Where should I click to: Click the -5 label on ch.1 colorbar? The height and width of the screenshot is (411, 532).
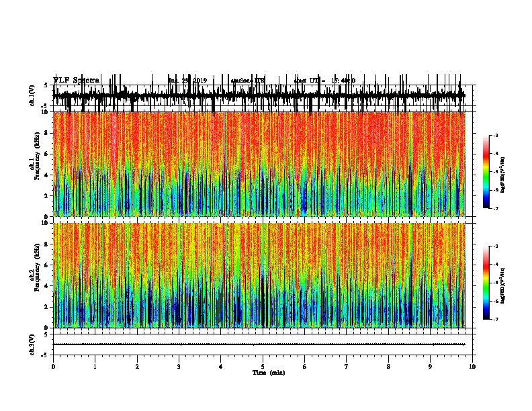point(496,172)
